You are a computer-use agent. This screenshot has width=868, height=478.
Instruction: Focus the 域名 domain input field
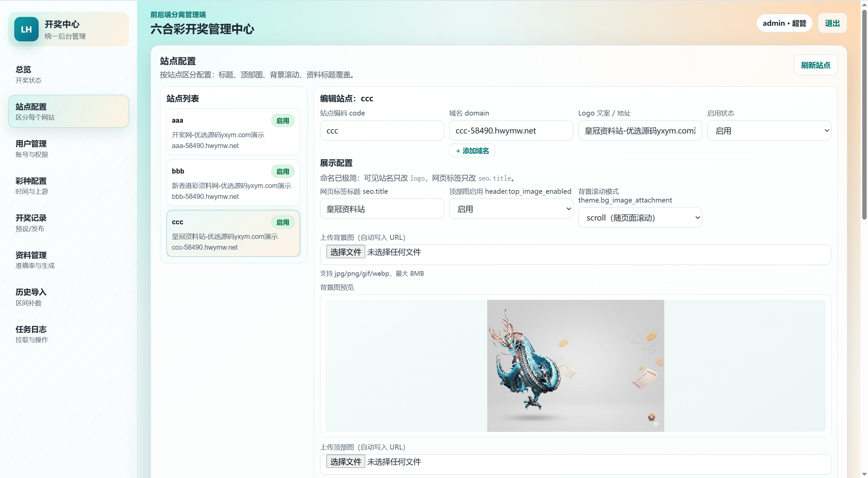(x=511, y=130)
